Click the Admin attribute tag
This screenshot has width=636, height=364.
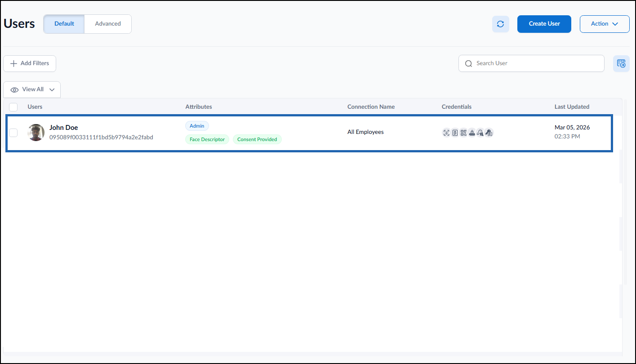click(197, 126)
